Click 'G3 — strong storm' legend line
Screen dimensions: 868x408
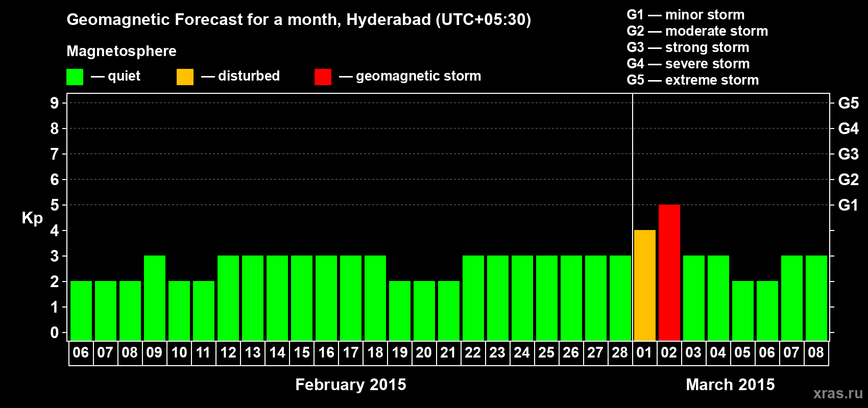pos(688,47)
